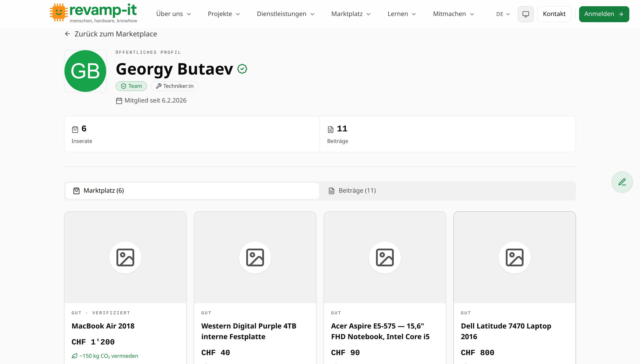Screen dimensions: 640x364
Task: Click the Western Digital Purple image placeholder
Action: [255, 257]
